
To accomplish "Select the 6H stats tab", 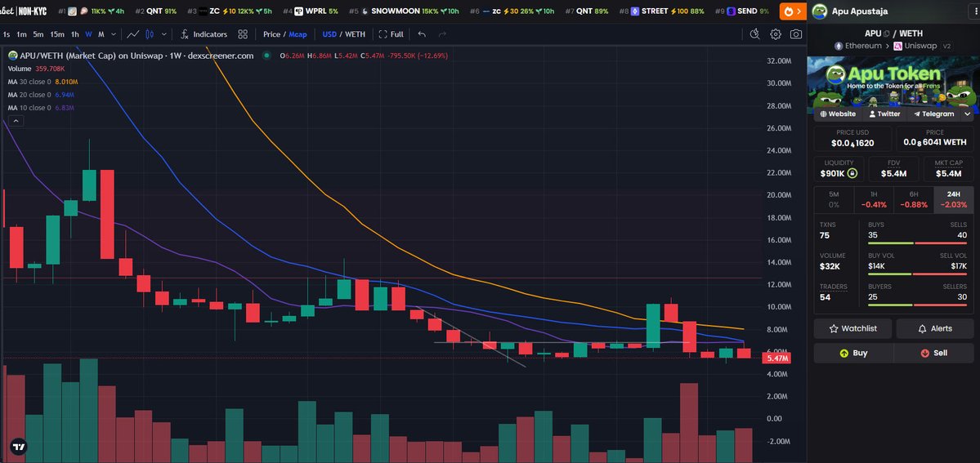I will [x=913, y=199].
